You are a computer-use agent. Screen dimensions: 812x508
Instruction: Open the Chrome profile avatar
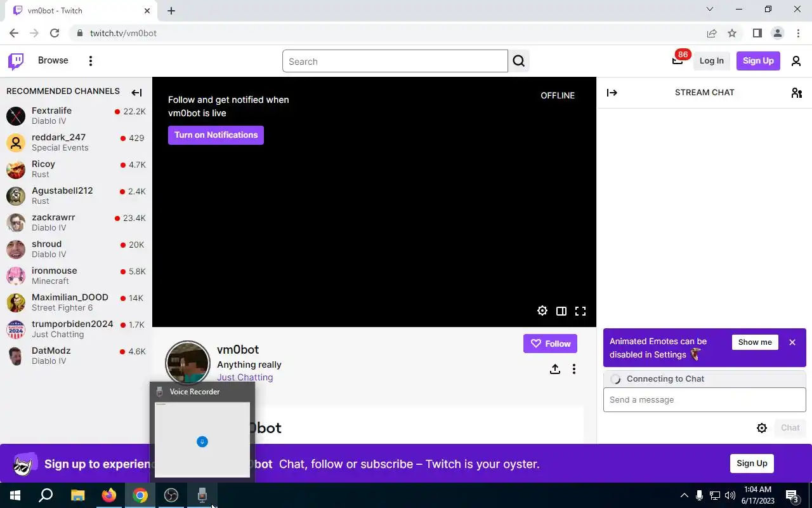(777, 33)
